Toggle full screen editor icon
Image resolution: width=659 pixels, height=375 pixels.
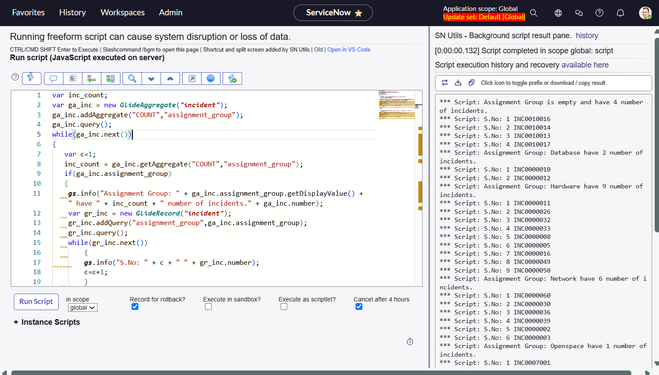(192, 79)
